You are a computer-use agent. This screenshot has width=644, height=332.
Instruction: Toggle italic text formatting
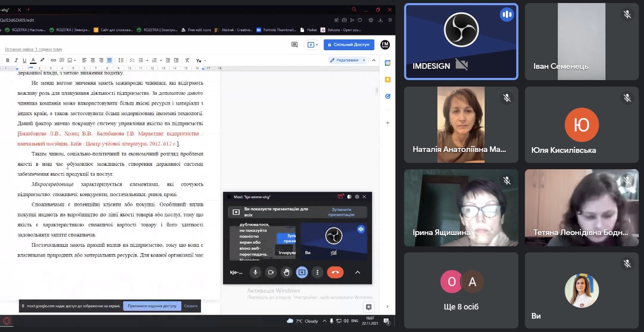(x=16, y=60)
